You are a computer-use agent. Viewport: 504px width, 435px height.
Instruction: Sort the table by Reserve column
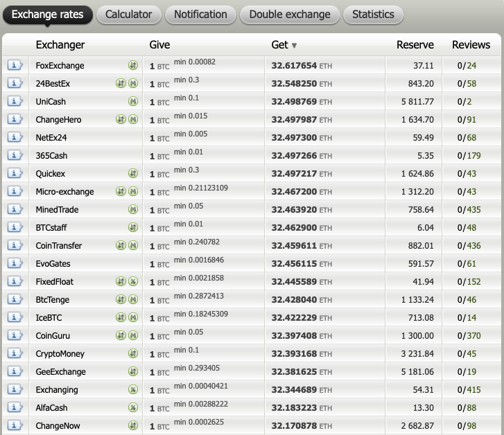[x=415, y=45]
